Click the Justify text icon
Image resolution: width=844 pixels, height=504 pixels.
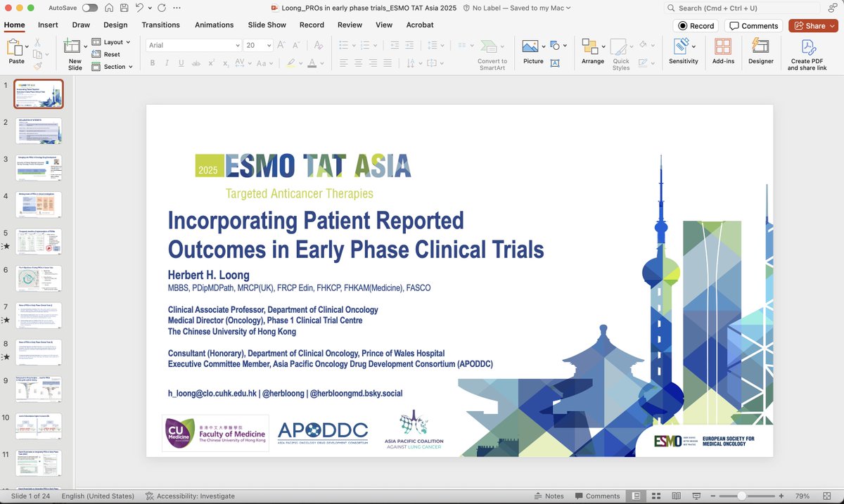tap(388, 63)
